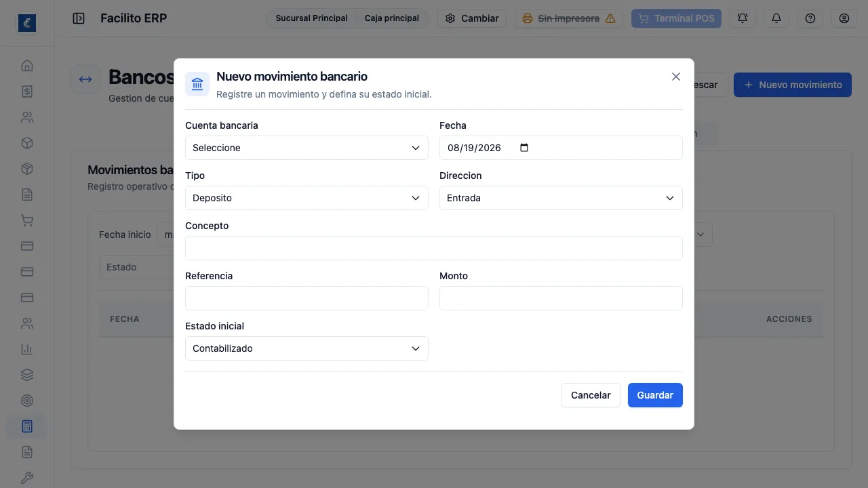The width and height of the screenshot is (868, 488).
Task: Click the Cancelar button
Action: click(x=591, y=395)
